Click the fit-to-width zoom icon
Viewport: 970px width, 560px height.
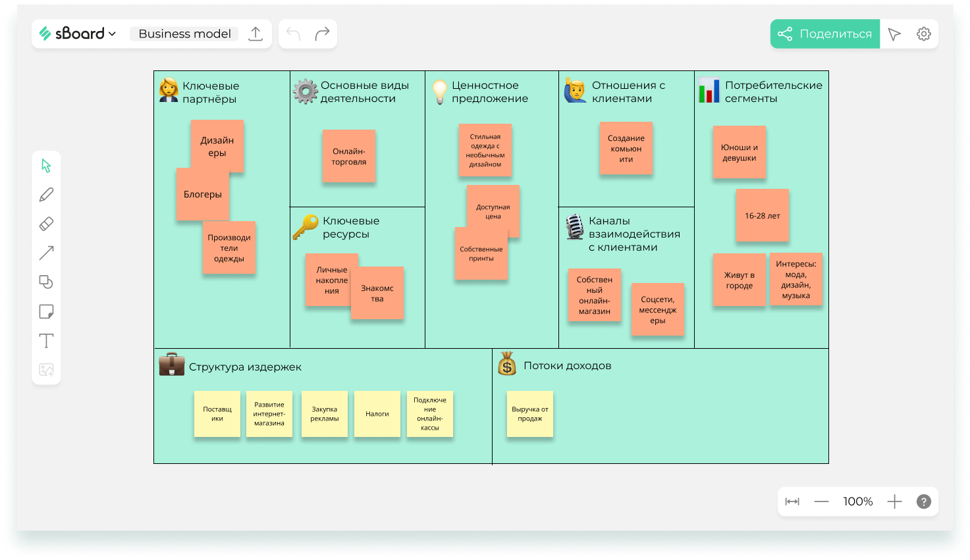tap(792, 501)
